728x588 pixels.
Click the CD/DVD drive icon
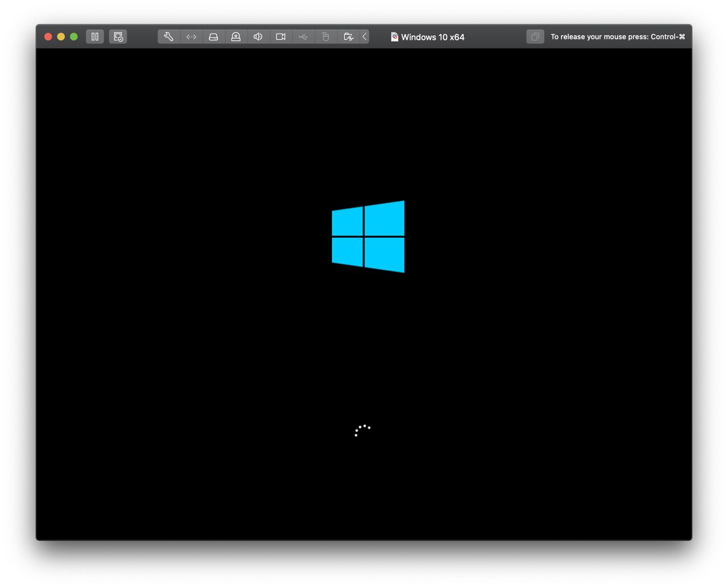236,37
